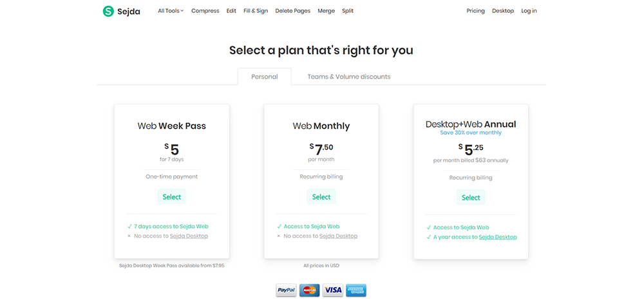Choose the Web Monthly plan
Screen dimensions: 644x304
click(321, 197)
